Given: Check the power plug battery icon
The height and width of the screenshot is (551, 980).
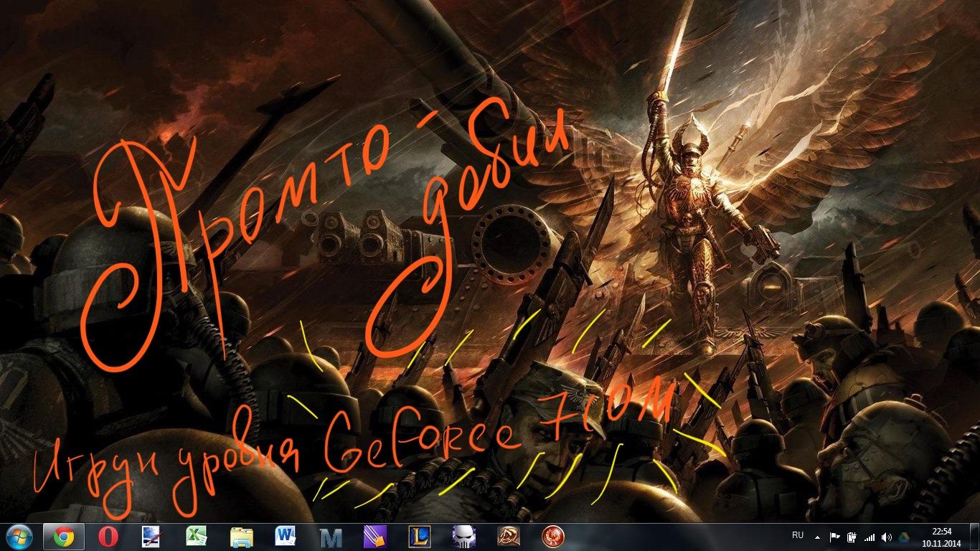Looking at the screenshot, I should click(852, 537).
